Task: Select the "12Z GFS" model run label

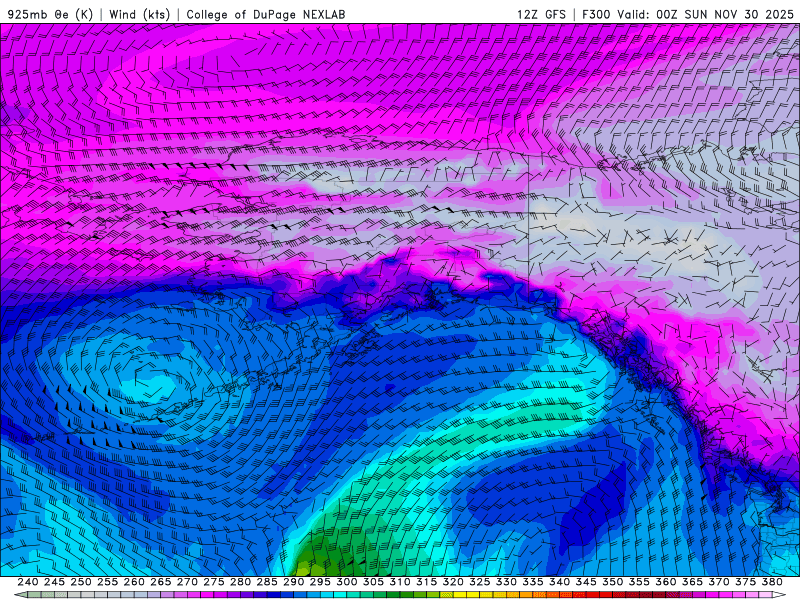Action: [x=541, y=14]
